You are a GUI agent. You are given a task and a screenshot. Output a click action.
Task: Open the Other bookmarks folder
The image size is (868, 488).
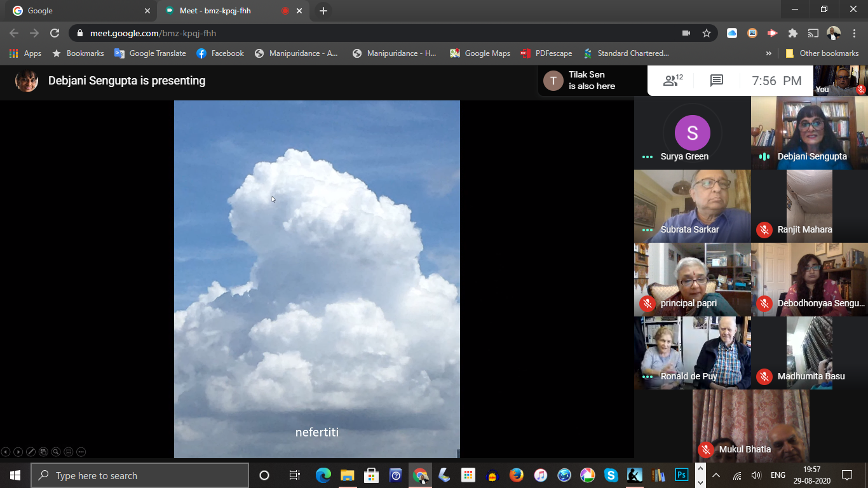pyautogui.click(x=822, y=53)
